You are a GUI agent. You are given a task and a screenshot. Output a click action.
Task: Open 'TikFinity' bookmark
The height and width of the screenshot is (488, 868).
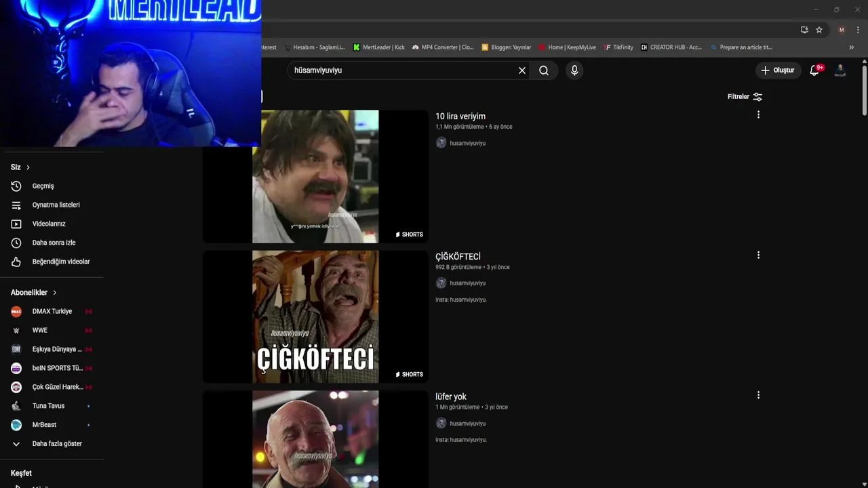pos(618,47)
